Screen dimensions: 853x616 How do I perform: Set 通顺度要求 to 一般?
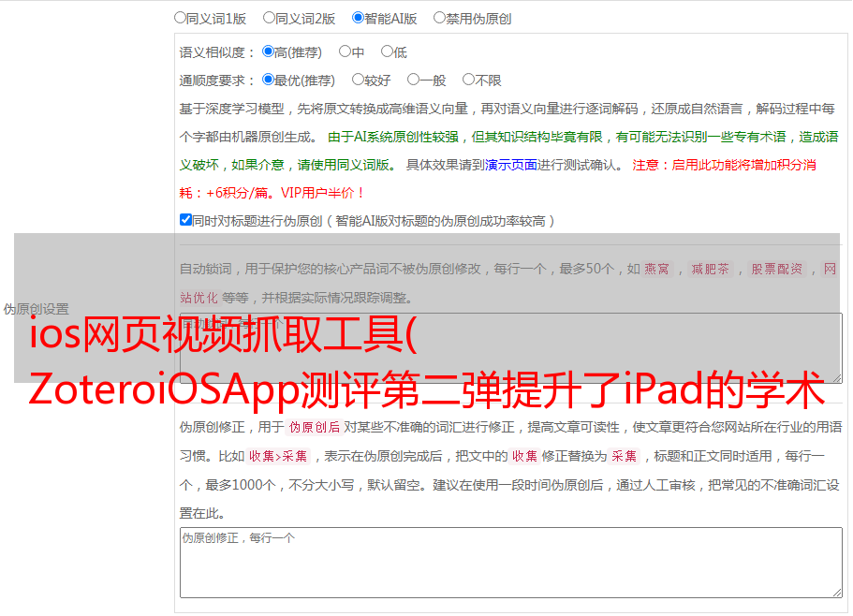(414, 80)
